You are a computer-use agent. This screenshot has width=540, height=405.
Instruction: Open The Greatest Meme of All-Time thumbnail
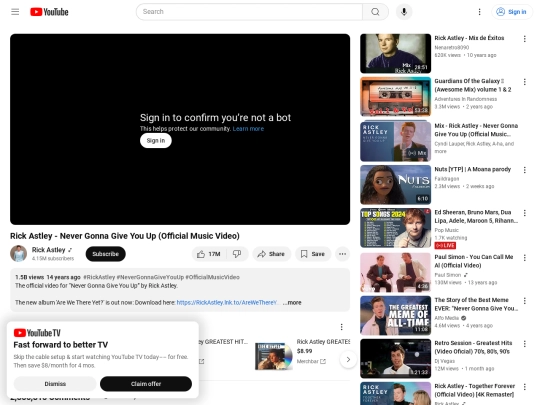tap(395, 315)
